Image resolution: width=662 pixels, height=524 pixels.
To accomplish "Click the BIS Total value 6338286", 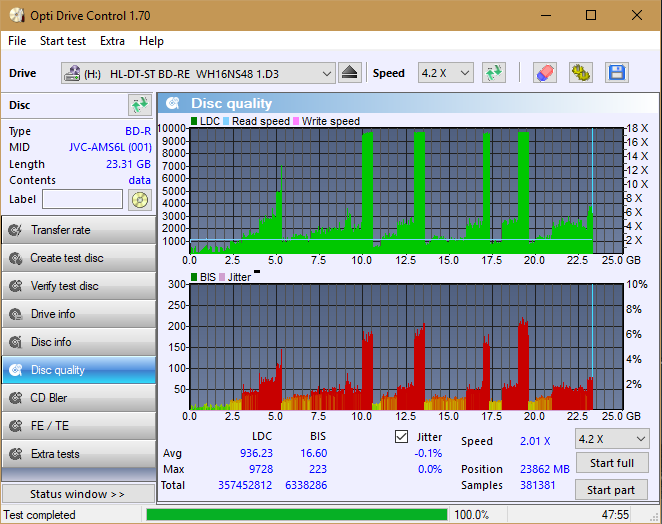I will (x=306, y=485).
